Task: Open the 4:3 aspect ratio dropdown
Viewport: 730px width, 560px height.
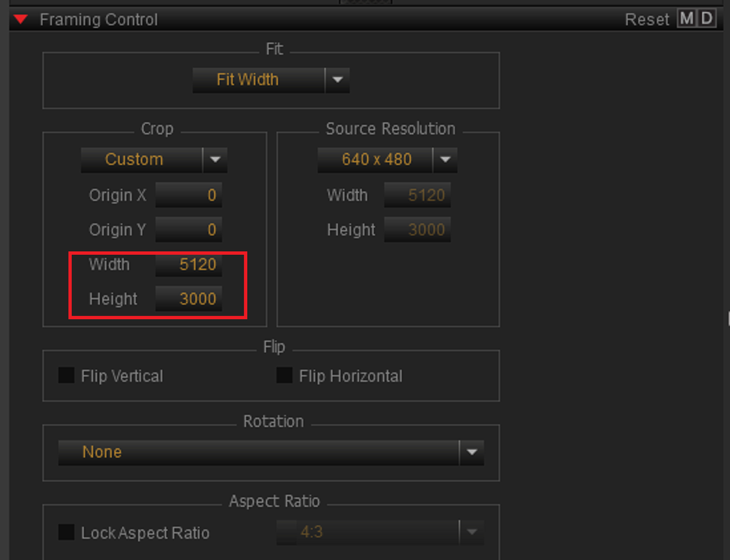Action: [x=380, y=532]
